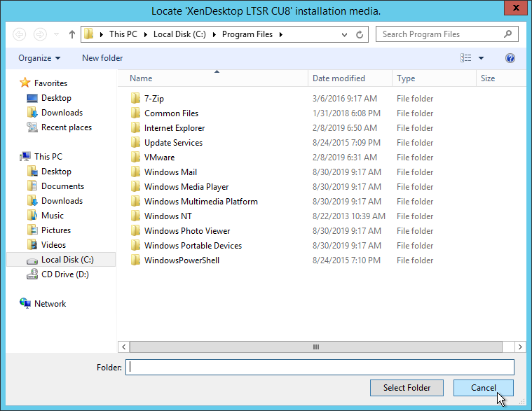
Task: Click the search magnifier icon
Action: pyautogui.click(x=508, y=34)
